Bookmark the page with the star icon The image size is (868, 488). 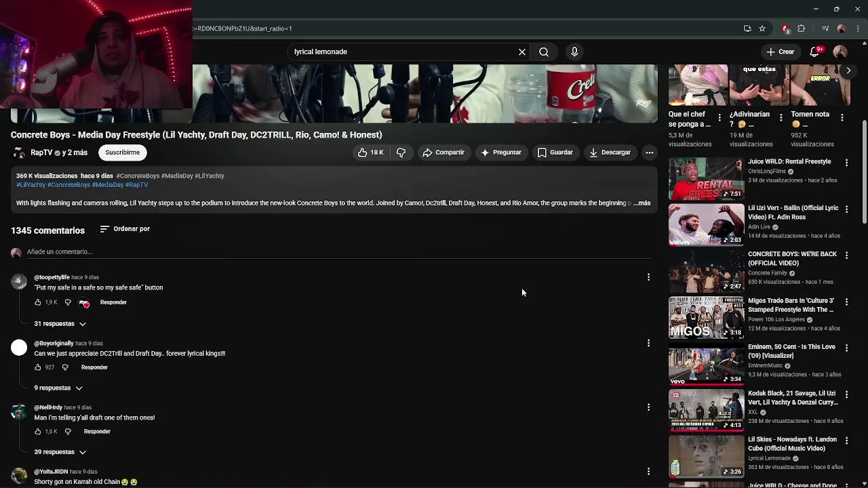pos(762,28)
